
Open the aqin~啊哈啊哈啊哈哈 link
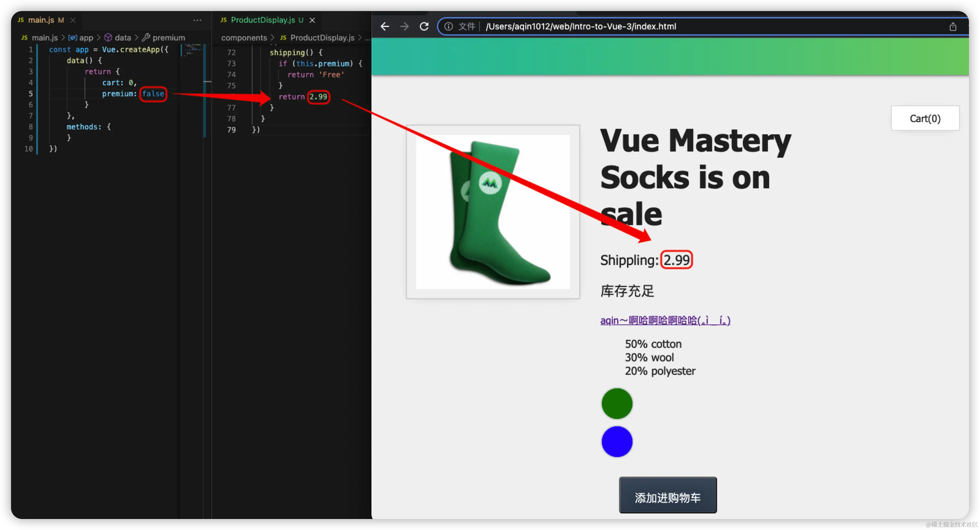(x=665, y=320)
